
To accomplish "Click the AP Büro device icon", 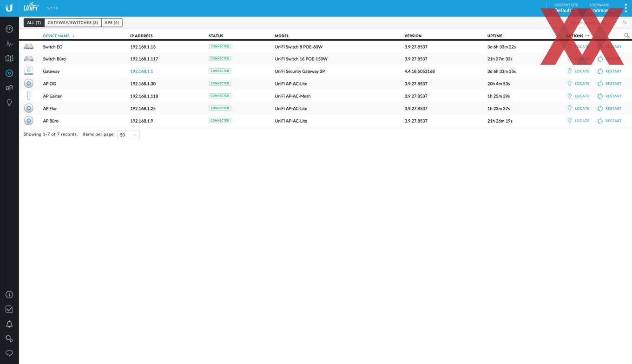I will click(29, 121).
